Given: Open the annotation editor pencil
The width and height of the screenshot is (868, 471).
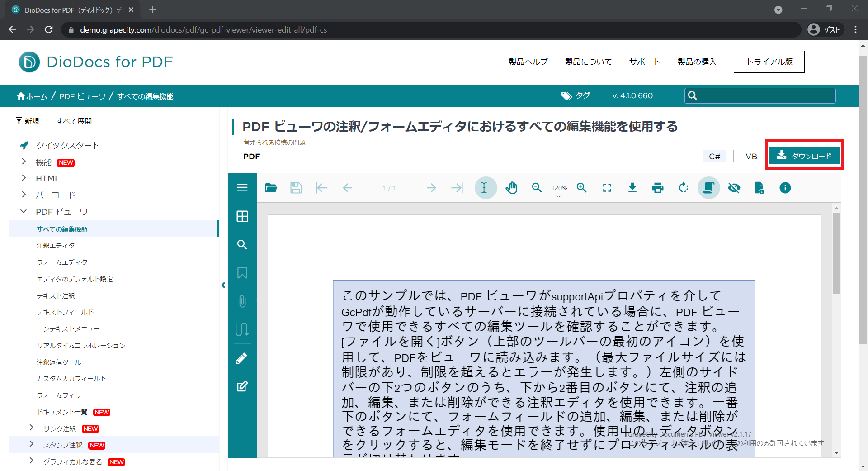Looking at the screenshot, I should pos(241,358).
